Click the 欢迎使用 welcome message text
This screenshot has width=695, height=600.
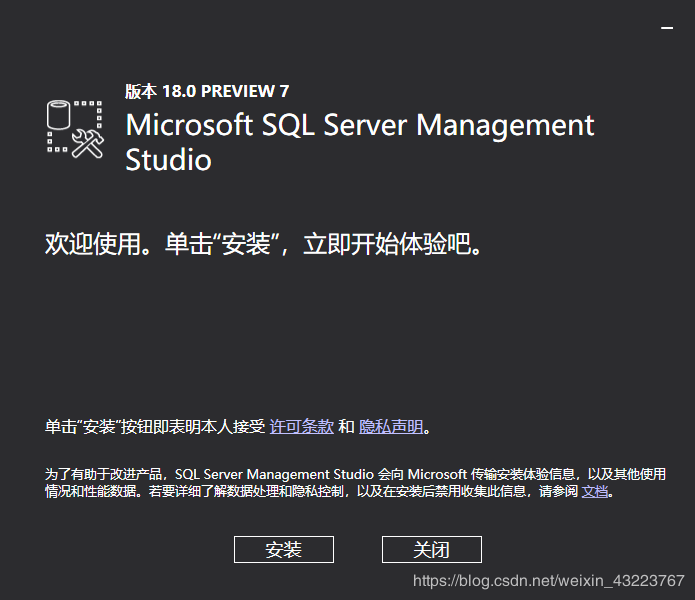coord(263,244)
